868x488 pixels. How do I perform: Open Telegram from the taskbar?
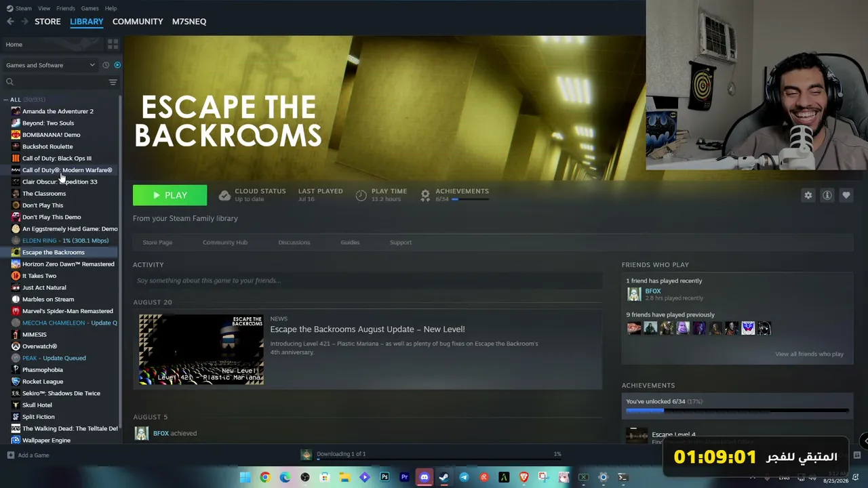(464, 477)
